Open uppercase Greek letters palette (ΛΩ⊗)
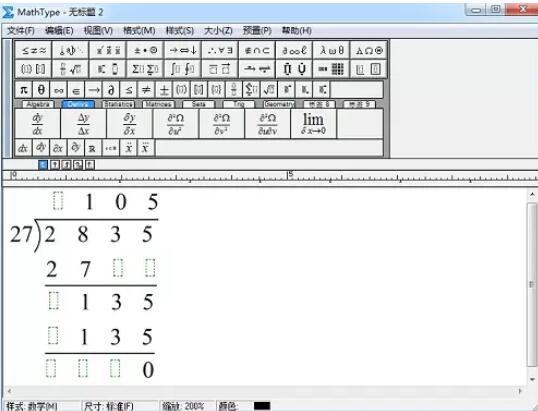This screenshot has height=411, width=538. click(369, 50)
